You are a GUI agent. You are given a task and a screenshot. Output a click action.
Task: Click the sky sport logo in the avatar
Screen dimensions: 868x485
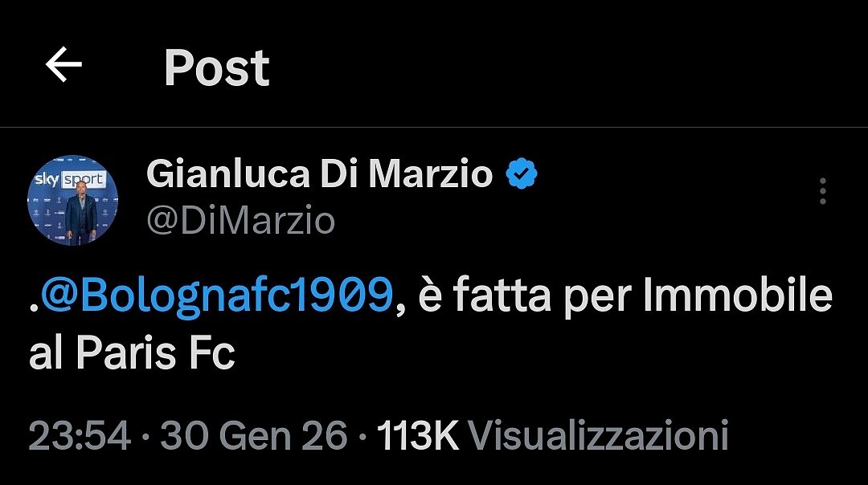(70, 179)
